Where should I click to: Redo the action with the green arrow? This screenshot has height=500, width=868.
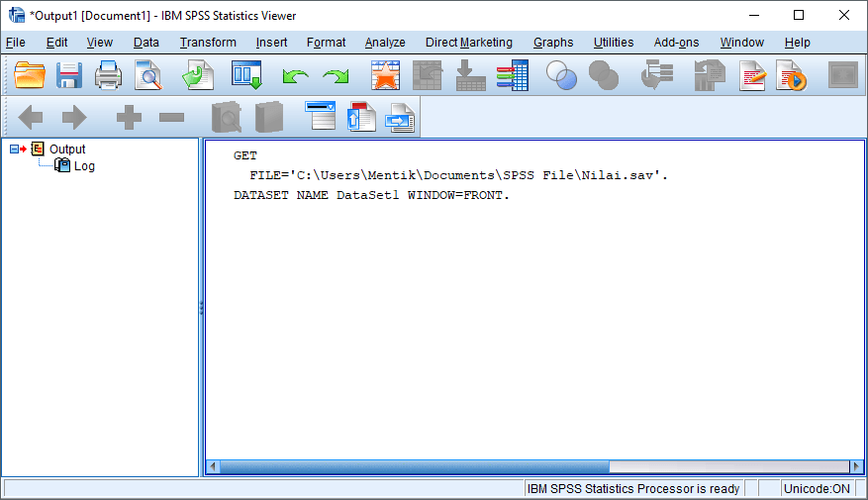(x=337, y=76)
